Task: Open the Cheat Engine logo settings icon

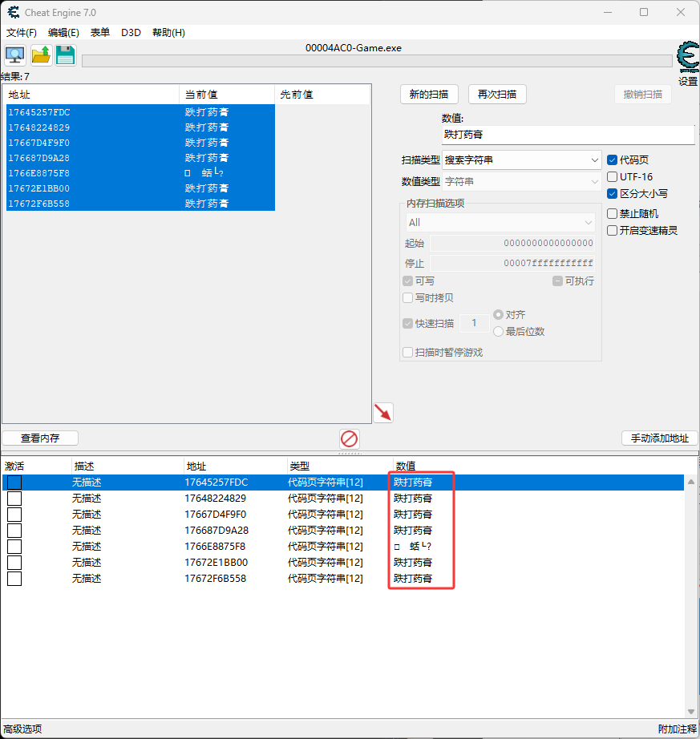Action: point(688,58)
